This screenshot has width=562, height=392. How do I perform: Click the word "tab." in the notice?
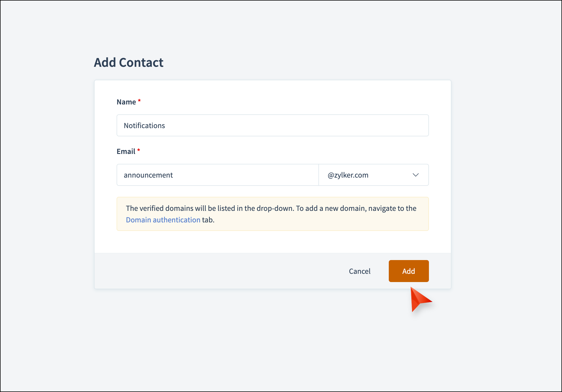pyautogui.click(x=208, y=220)
